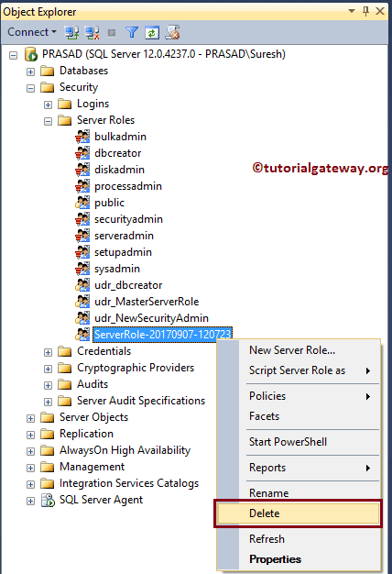Expand the Logins node
The height and width of the screenshot is (574, 392).
[x=48, y=105]
